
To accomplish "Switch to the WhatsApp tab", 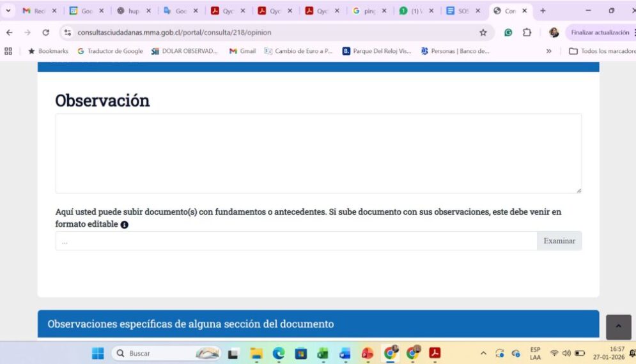I will point(415,11).
